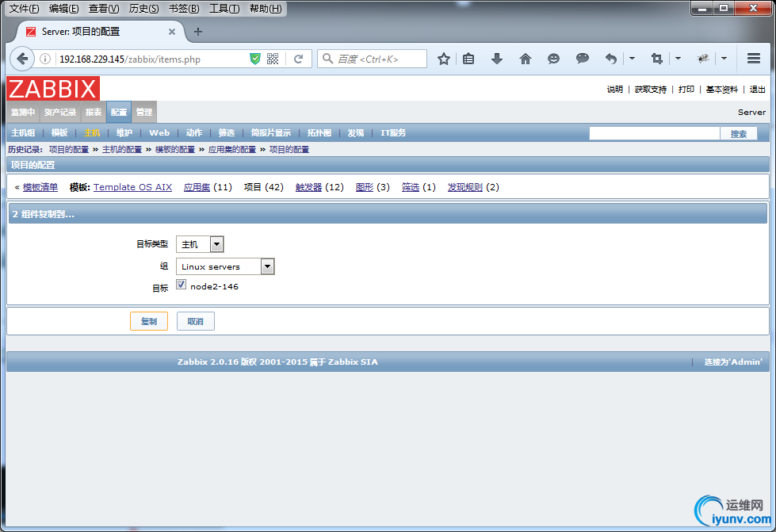Click the insect-shaped toolbar icon
The width and height of the screenshot is (776, 532).
coord(703,59)
